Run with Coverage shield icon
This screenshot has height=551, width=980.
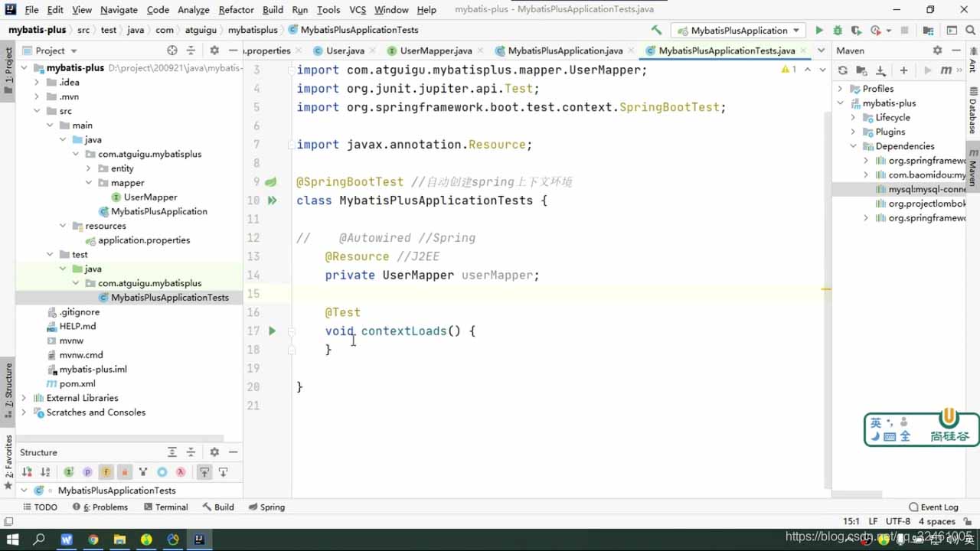(x=856, y=31)
